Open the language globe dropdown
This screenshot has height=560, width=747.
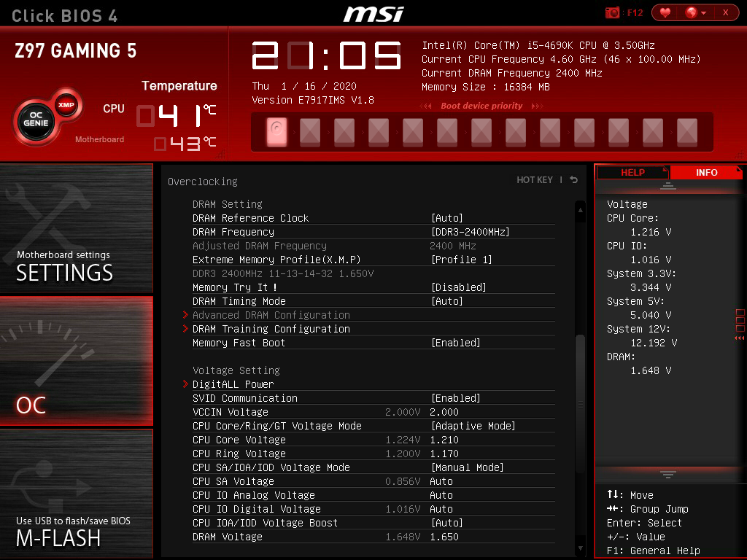point(695,12)
